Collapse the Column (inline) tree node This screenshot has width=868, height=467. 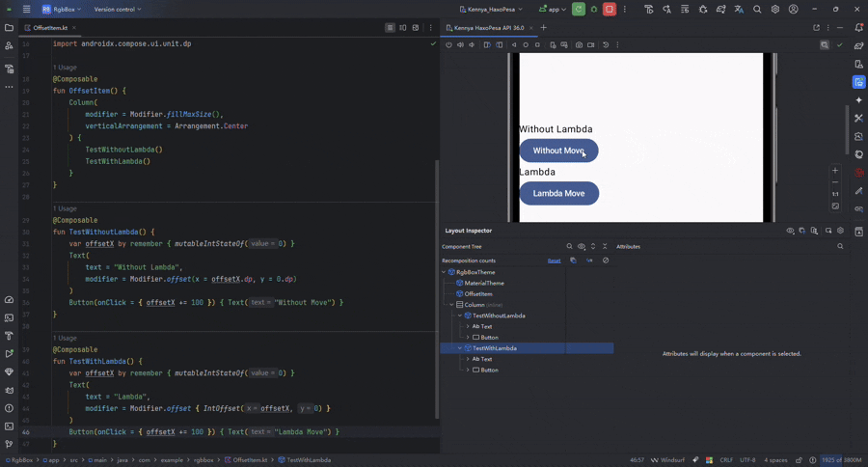[x=451, y=305]
